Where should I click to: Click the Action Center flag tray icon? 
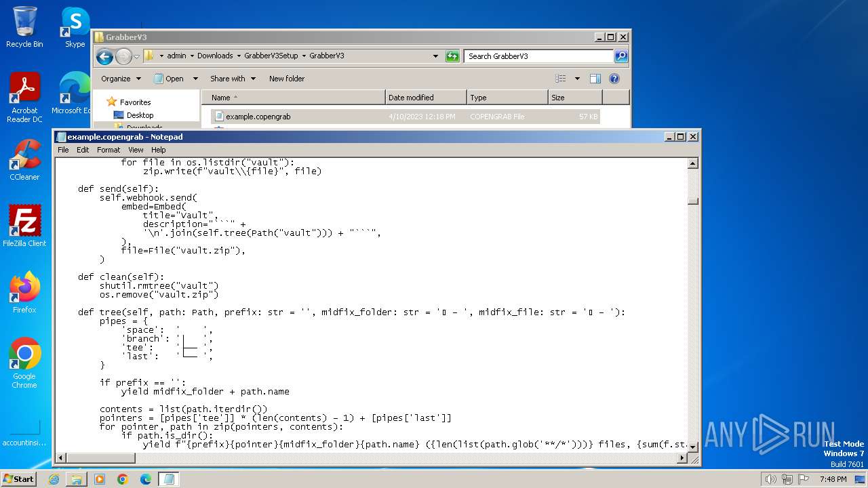point(804,479)
